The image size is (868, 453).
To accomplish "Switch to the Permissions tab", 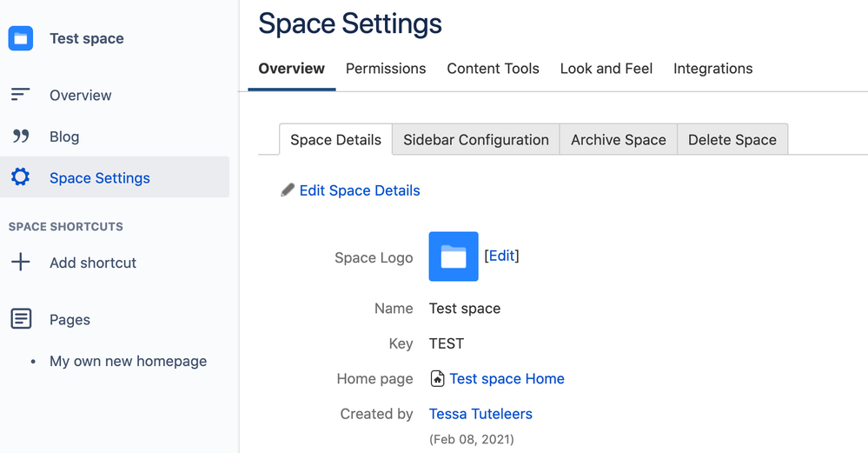I will (x=386, y=69).
